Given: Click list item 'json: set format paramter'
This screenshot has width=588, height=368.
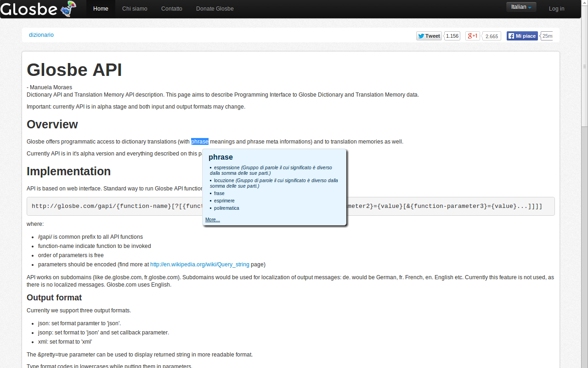Looking at the screenshot, I should tap(79, 323).
